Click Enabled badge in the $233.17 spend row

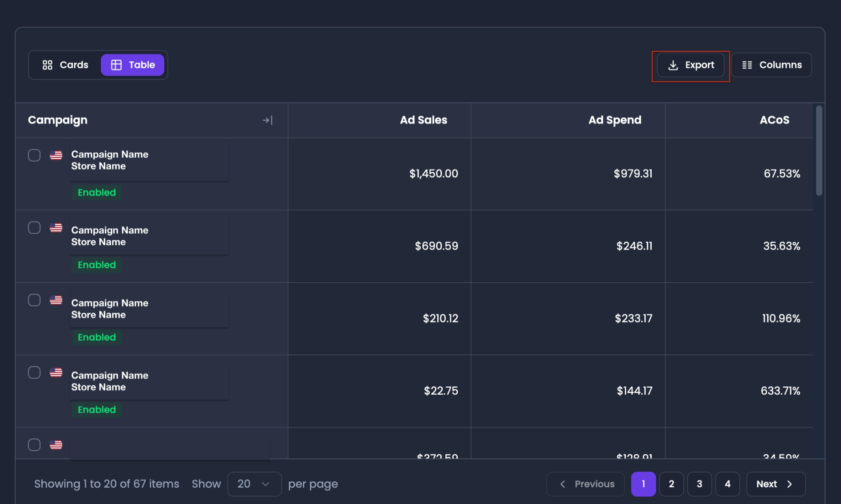pyautogui.click(x=97, y=337)
